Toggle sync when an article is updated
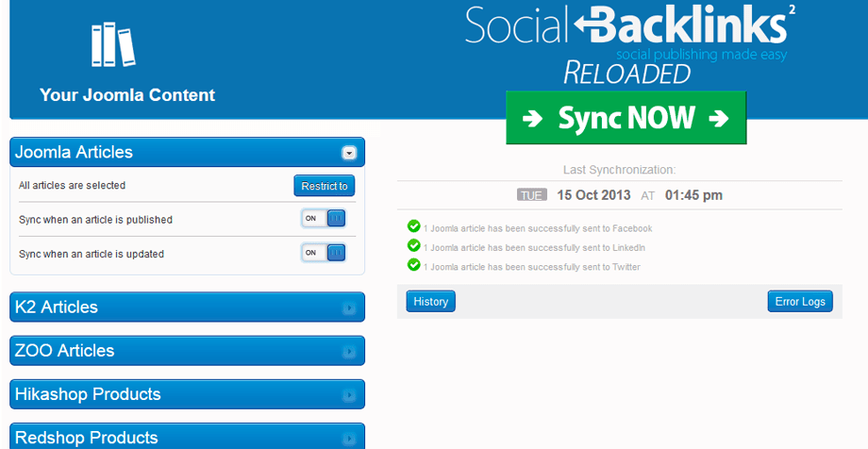Image resolution: width=868 pixels, height=449 pixels. tap(324, 253)
